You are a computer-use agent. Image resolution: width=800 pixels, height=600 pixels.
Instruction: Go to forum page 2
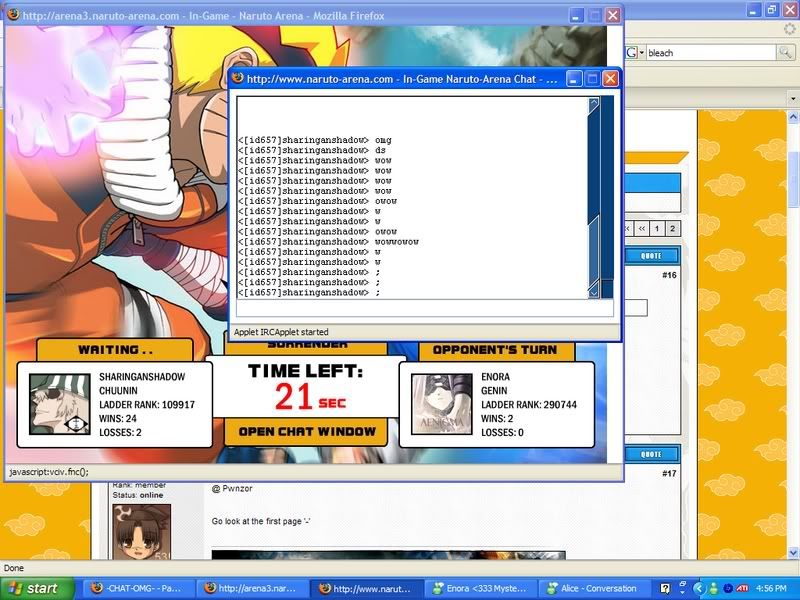click(672, 229)
